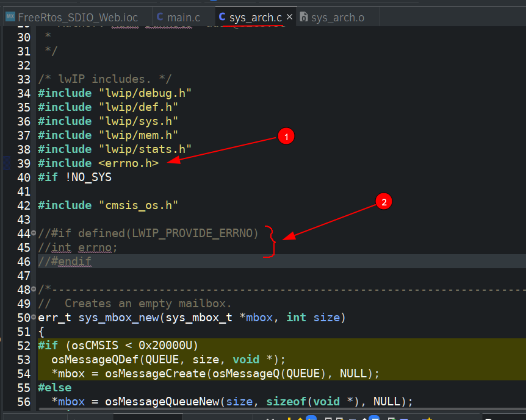
Task: Open the main.c editor tab
Action: click(x=184, y=17)
